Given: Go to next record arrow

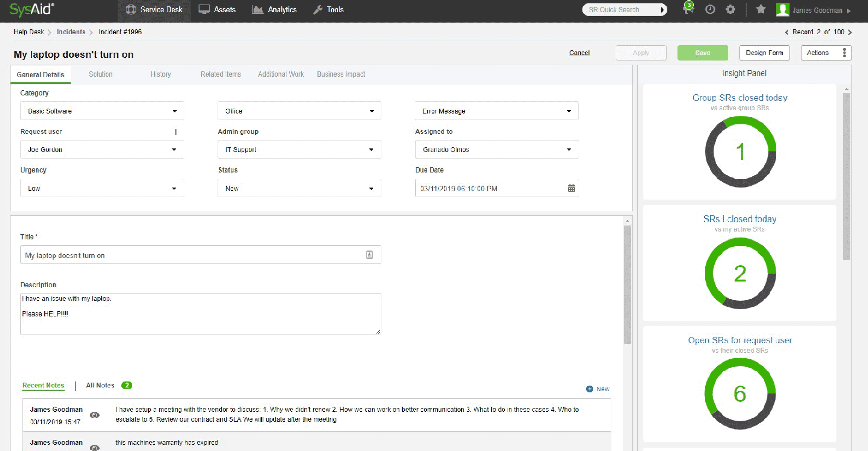Looking at the screenshot, I should pyautogui.click(x=850, y=32).
